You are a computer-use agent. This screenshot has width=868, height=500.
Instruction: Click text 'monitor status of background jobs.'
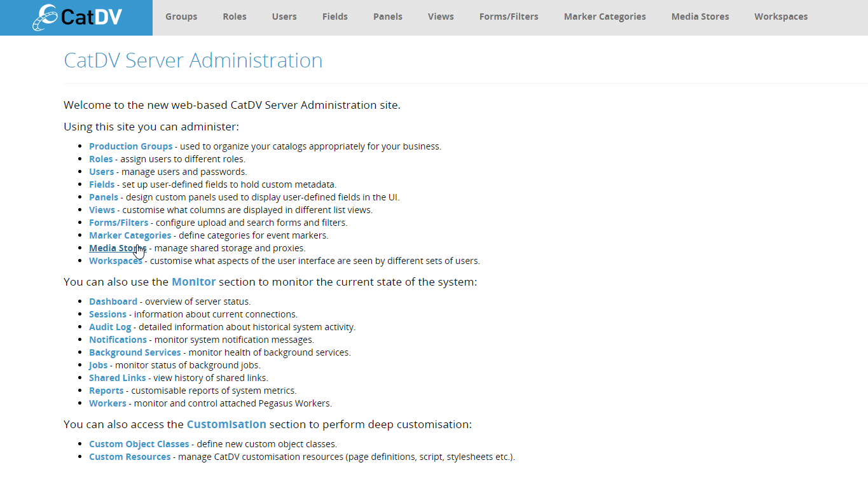tap(188, 365)
